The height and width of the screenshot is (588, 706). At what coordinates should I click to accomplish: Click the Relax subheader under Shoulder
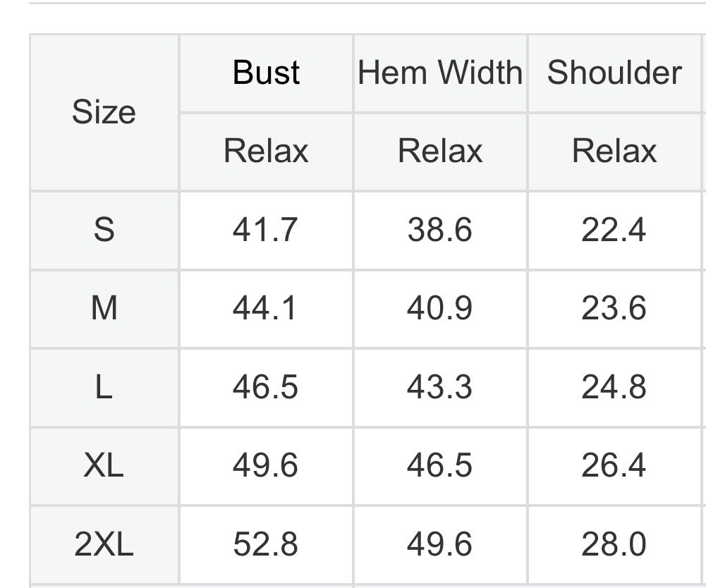point(614,151)
